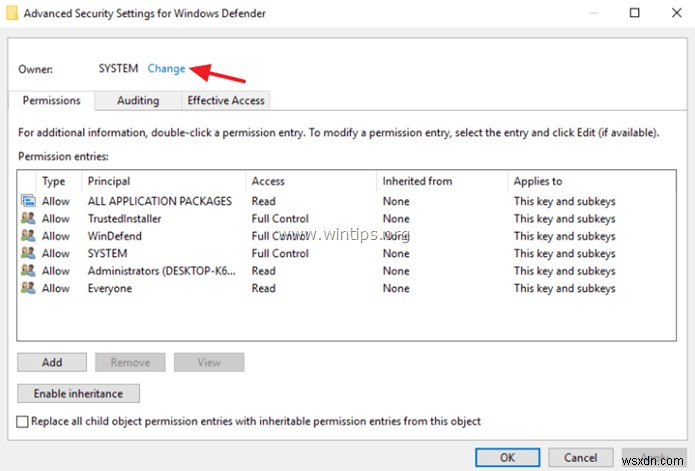Click the TrustedInstaller principal user icon
This screenshot has height=471, width=695.
(x=26, y=219)
